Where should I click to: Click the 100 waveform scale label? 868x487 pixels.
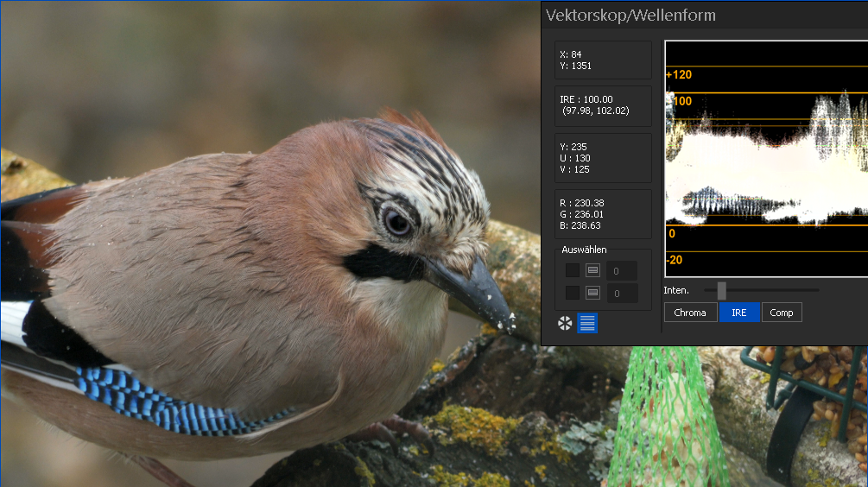(x=682, y=101)
